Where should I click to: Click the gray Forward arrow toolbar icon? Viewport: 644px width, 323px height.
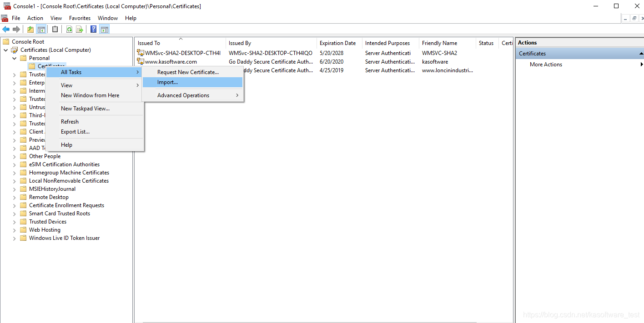[16, 30]
